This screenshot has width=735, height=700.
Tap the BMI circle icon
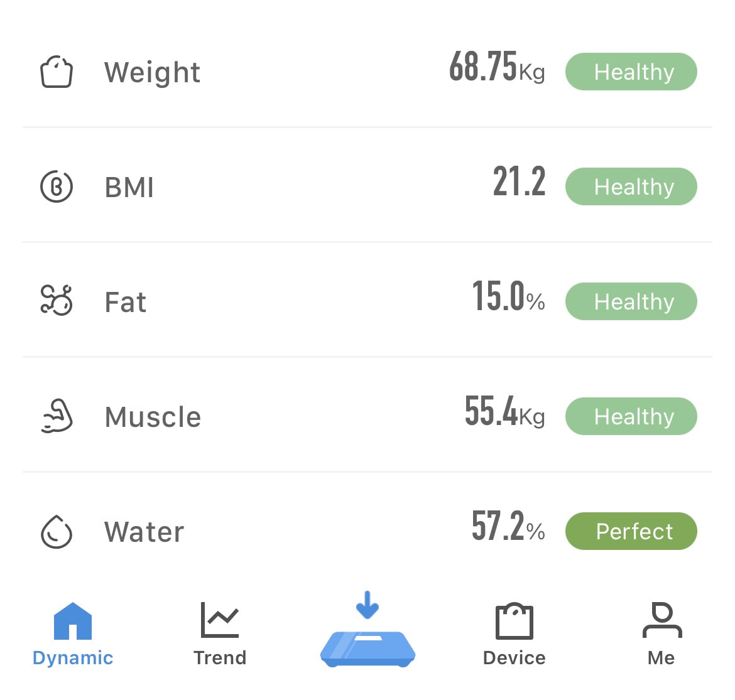[x=57, y=187]
